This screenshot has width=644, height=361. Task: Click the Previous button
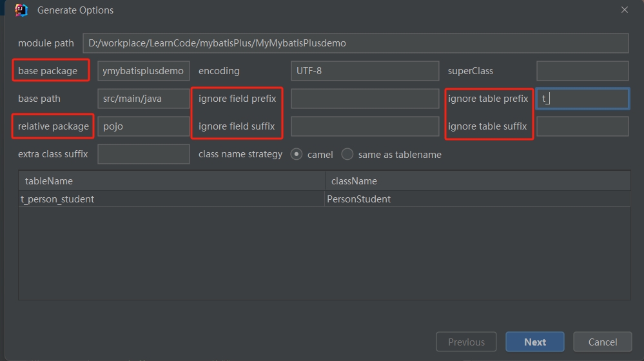466,342
